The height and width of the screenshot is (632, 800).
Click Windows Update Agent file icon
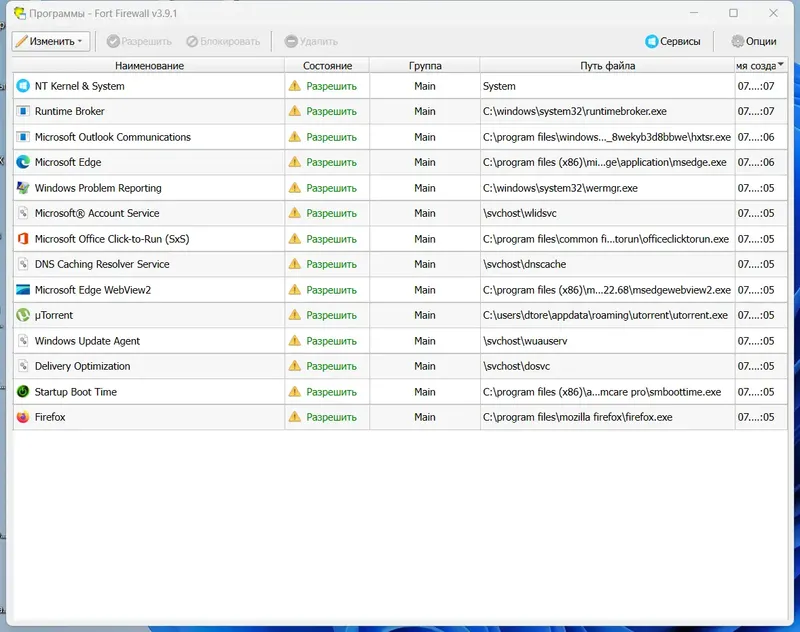tap(23, 341)
